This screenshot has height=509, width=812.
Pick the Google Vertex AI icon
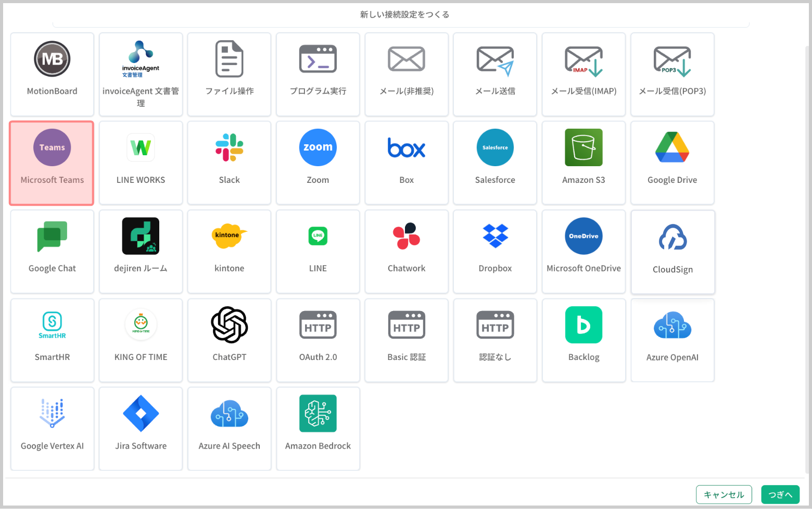(52, 414)
